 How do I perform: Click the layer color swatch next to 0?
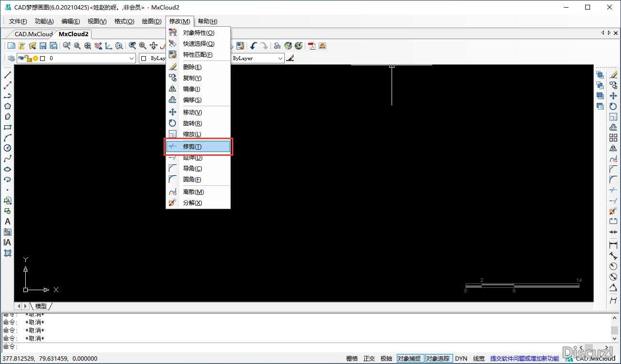coord(42,58)
